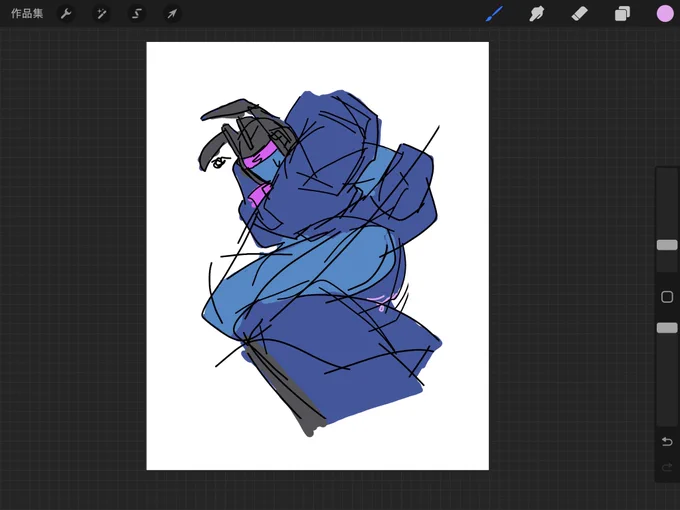Open the Actions wrench menu
The width and height of the screenshot is (680, 510).
click(x=66, y=14)
